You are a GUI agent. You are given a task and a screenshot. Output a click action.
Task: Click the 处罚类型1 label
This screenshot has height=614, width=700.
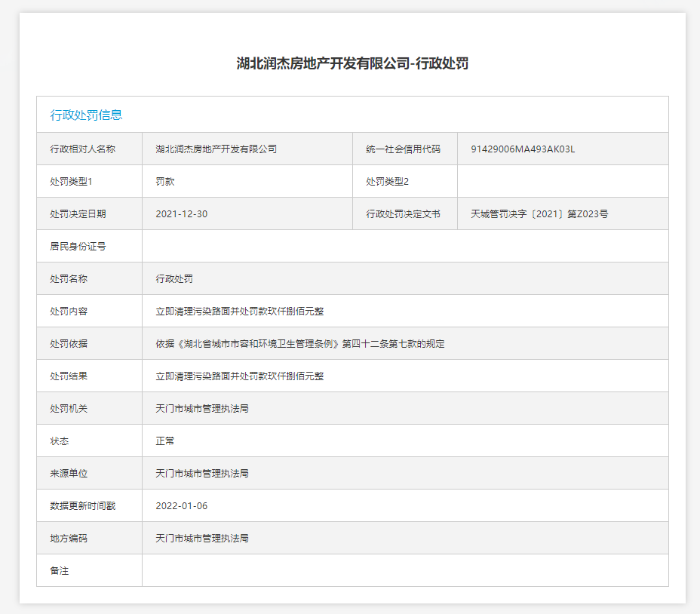[x=71, y=181]
